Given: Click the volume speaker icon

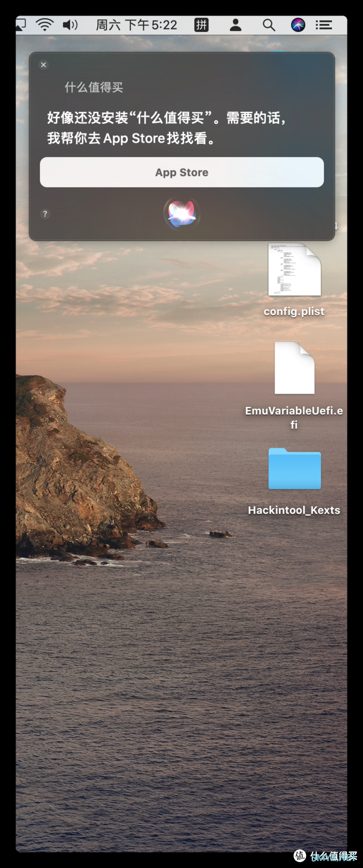Looking at the screenshot, I should click(70, 25).
